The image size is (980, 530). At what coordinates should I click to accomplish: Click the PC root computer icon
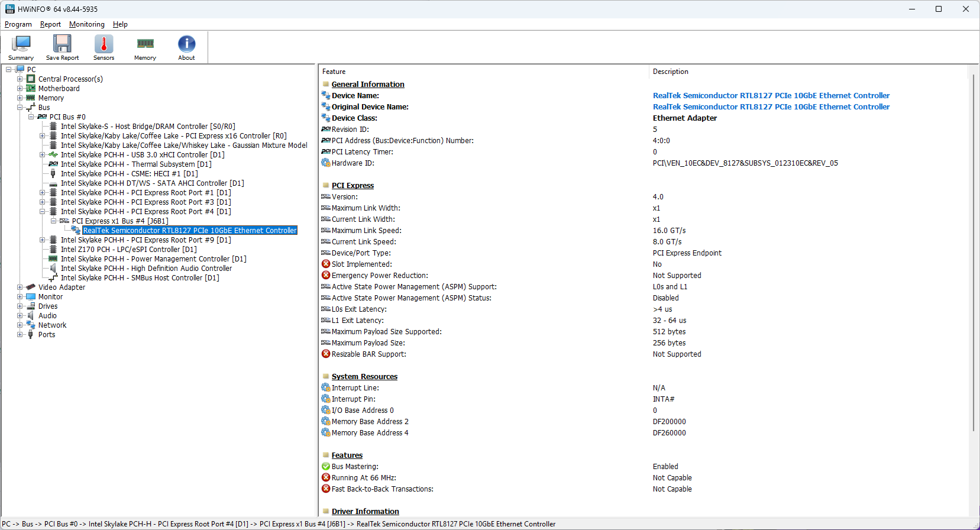pos(20,69)
